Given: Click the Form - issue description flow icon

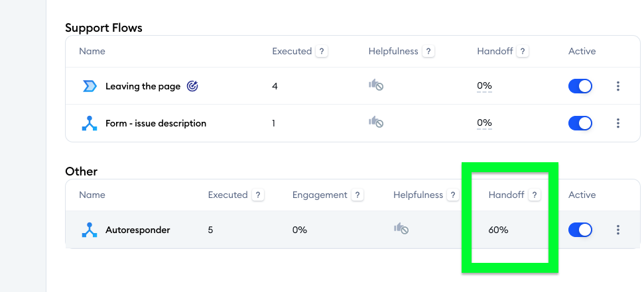Looking at the screenshot, I should (x=90, y=123).
